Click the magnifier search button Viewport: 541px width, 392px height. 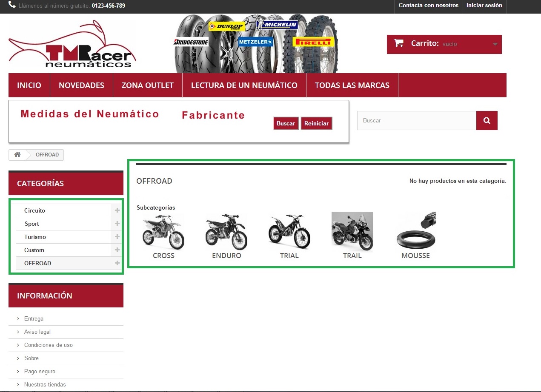pyautogui.click(x=487, y=121)
